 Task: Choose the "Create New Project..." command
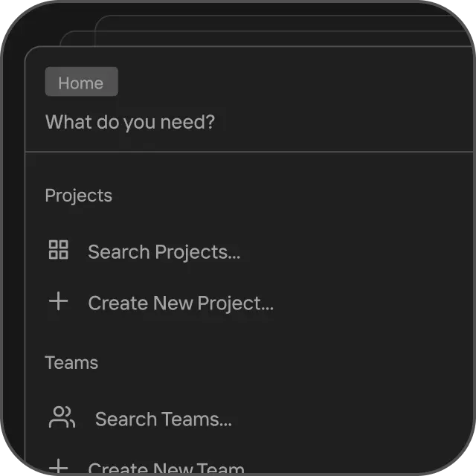coord(181,303)
